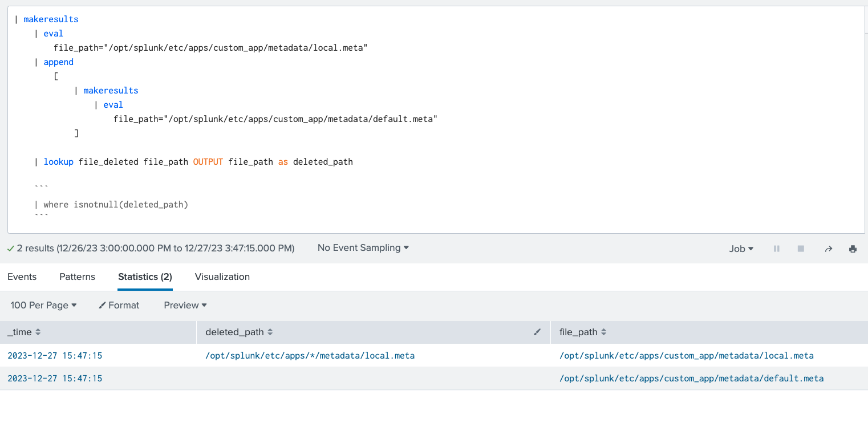
Task: Share the search job
Action: (828, 248)
